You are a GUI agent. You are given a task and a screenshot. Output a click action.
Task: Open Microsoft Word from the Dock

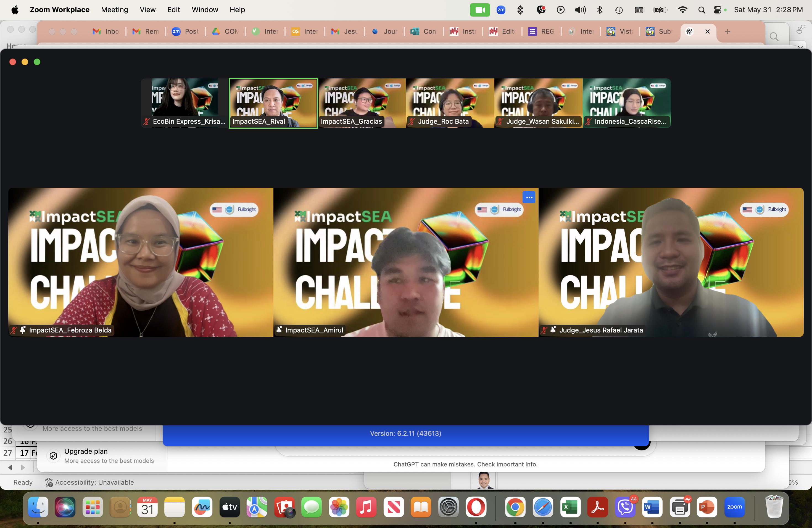coord(652,507)
